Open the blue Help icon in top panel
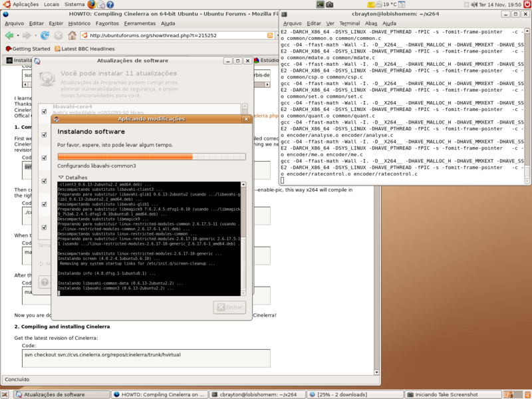 click(x=110, y=5)
